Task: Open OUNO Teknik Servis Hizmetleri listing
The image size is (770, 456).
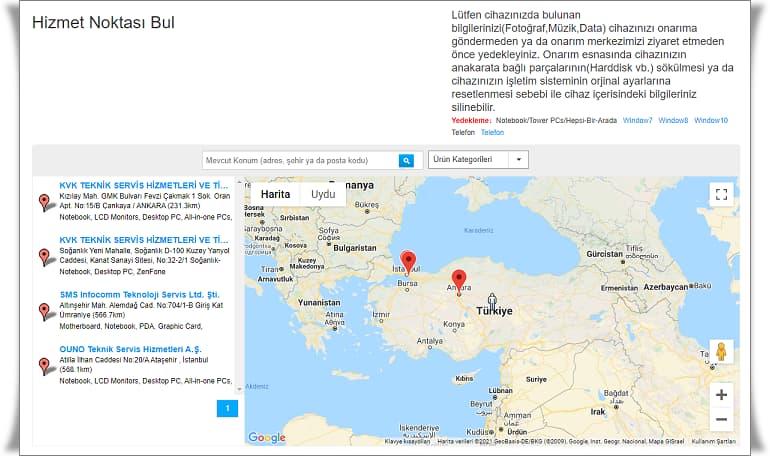Action: pyautogui.click(x=130, y=349)
